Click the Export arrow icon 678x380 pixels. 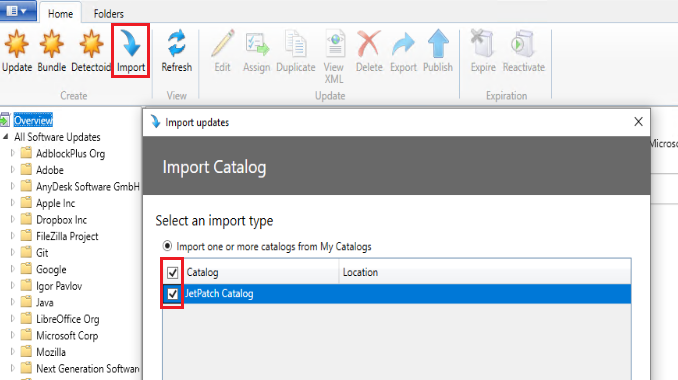403,45
